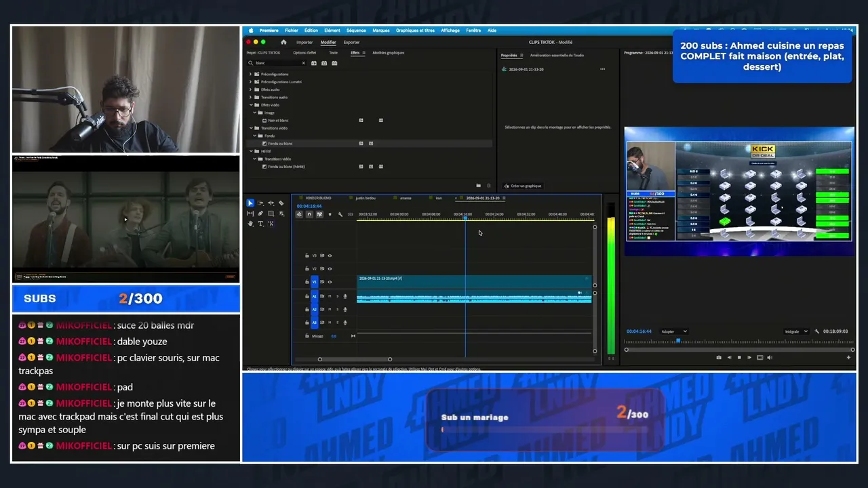The width and height of the screenshot is (868, 488).
Task: Select the Pen tool
Action: pyautogui.click(x=260, y=213)
